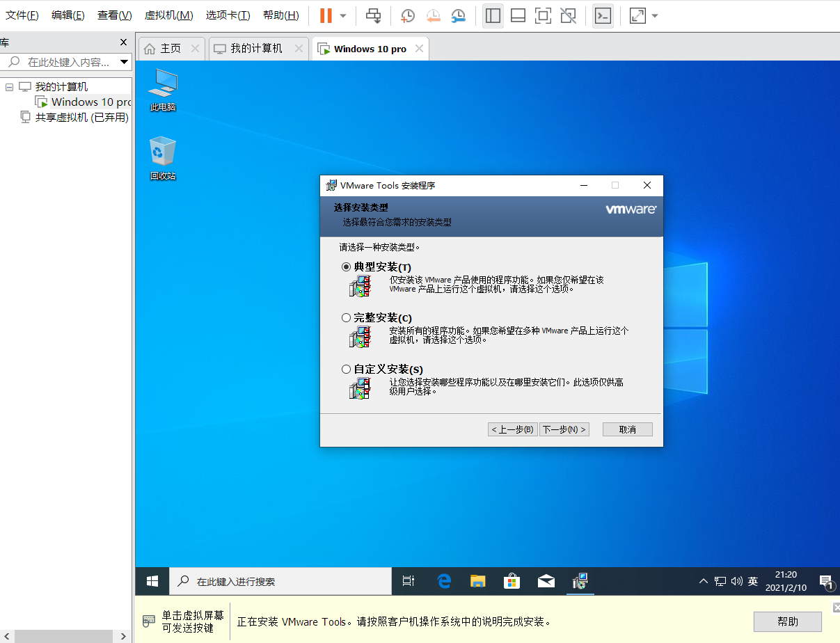Open Mail app from the taskbar
Viewport: 840px width, 643px height.
pos(546,581)
